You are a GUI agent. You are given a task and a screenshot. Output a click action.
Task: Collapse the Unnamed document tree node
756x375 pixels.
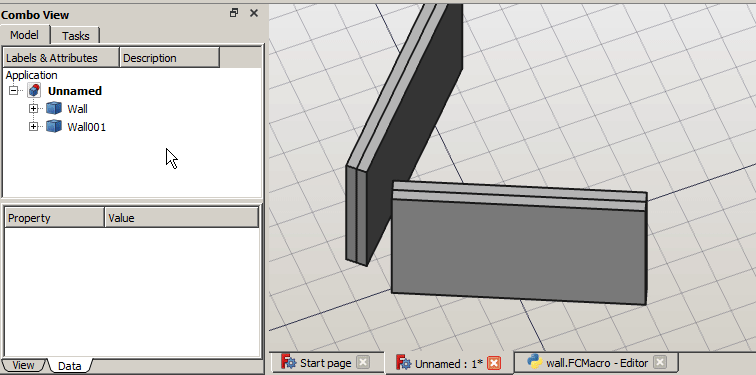(14, 90)
